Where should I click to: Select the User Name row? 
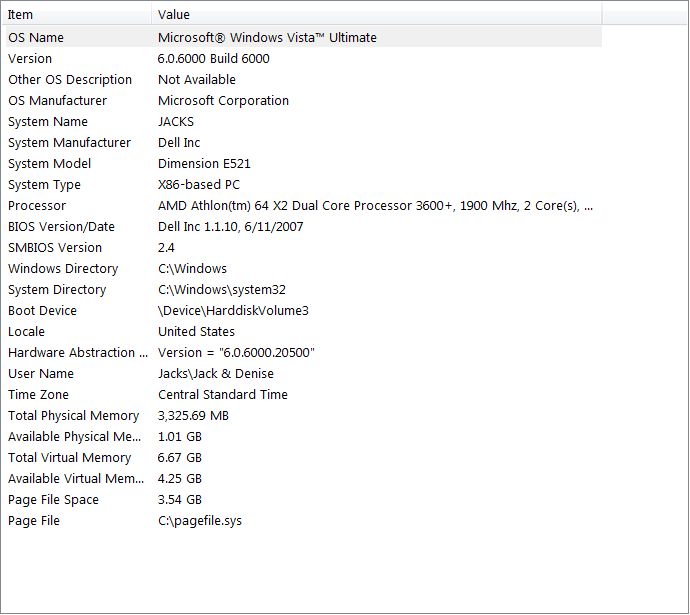(304, 373)
